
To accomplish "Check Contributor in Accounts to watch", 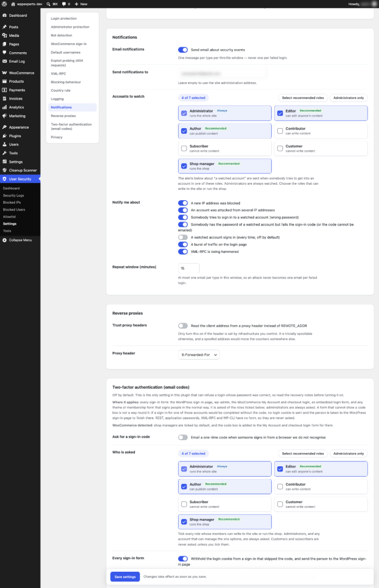I will coord(280,131).
